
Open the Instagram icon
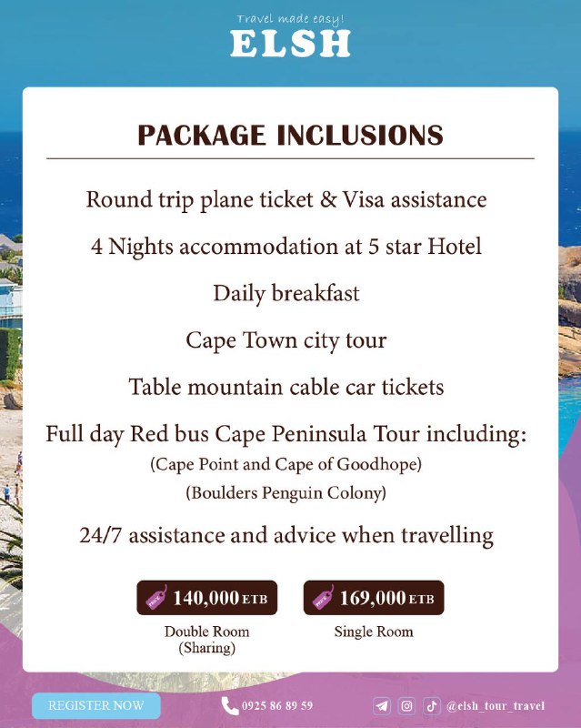(x=407, y=706)
